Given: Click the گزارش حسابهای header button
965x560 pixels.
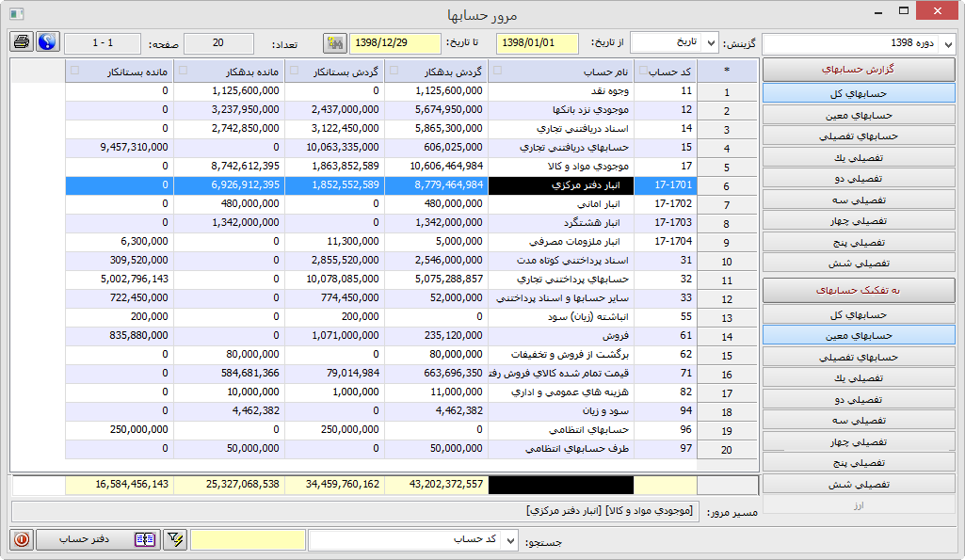Looking at the screenshot, I should 858,70.
